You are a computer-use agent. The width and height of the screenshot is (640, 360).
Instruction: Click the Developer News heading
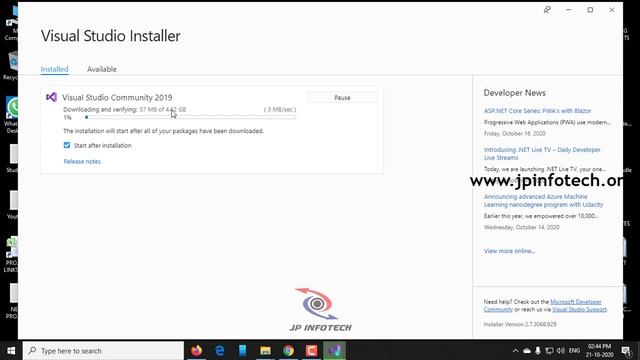tap(515, 93)
